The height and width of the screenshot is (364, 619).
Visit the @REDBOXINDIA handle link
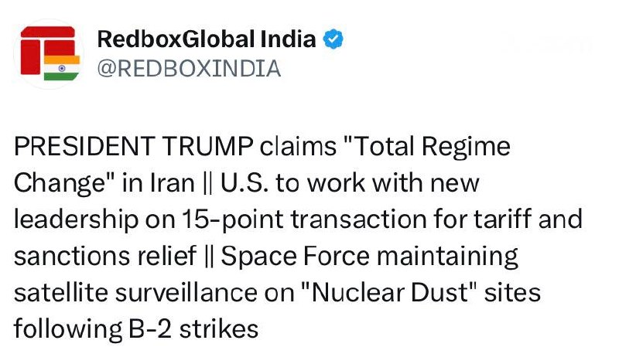189,69
